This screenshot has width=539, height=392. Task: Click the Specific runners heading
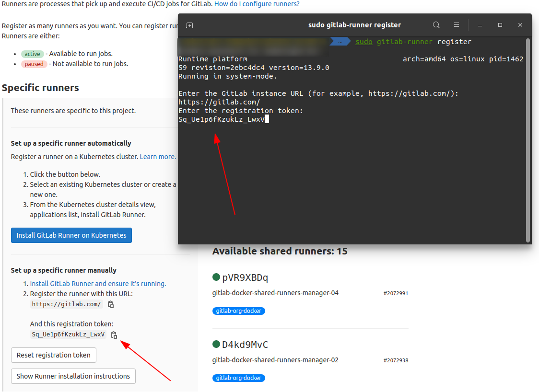click(41, 88)
